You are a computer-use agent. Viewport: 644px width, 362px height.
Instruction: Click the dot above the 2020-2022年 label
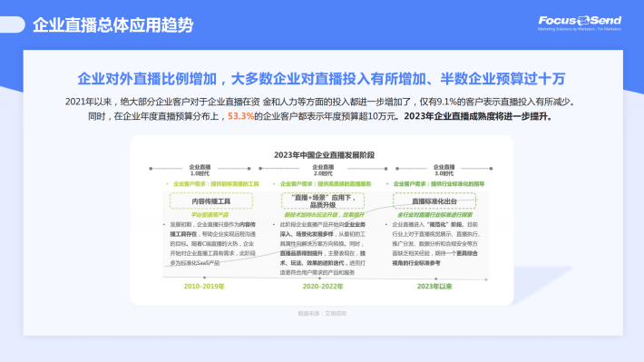click(319, 279)
